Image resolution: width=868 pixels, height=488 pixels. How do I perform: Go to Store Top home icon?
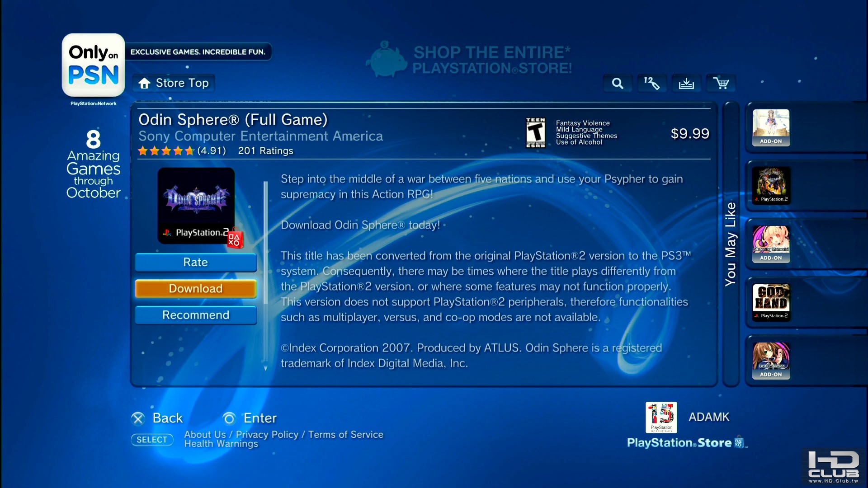pyautogui.click(x=145, y=84)
